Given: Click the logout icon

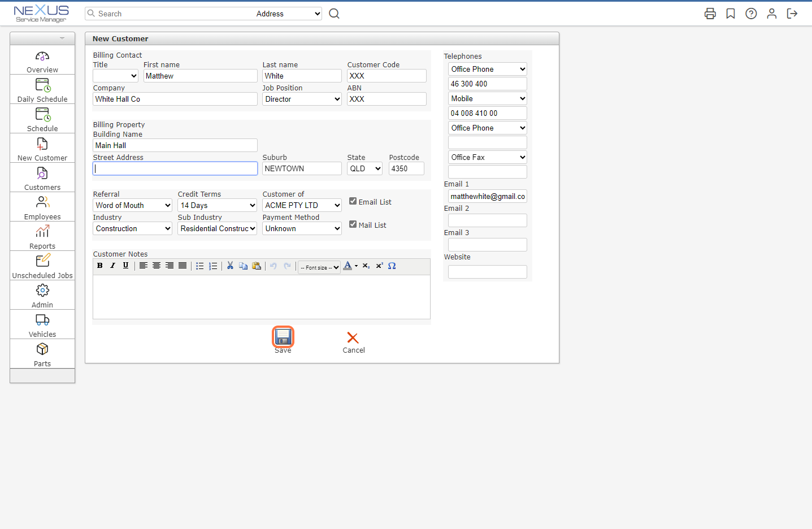Looking at the screenshot, I should [x=792, y=14].
